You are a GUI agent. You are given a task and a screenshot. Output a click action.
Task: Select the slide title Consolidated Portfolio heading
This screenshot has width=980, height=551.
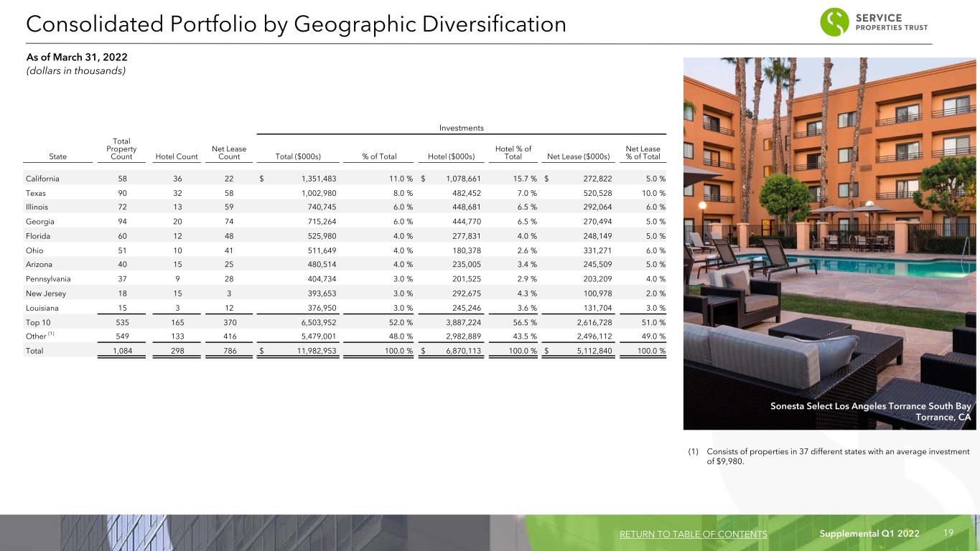(296, 24)
